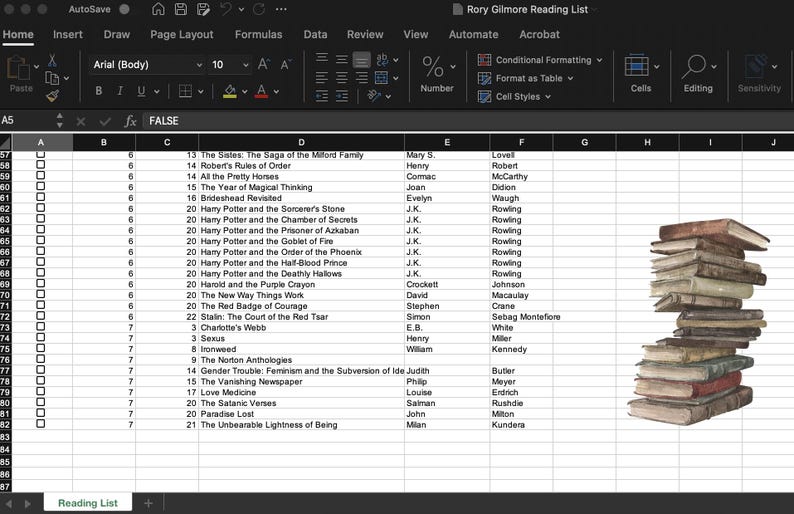Toggle the AutoSave switch
The width and height of the screenshot is (794, 514).
point(124,9)
